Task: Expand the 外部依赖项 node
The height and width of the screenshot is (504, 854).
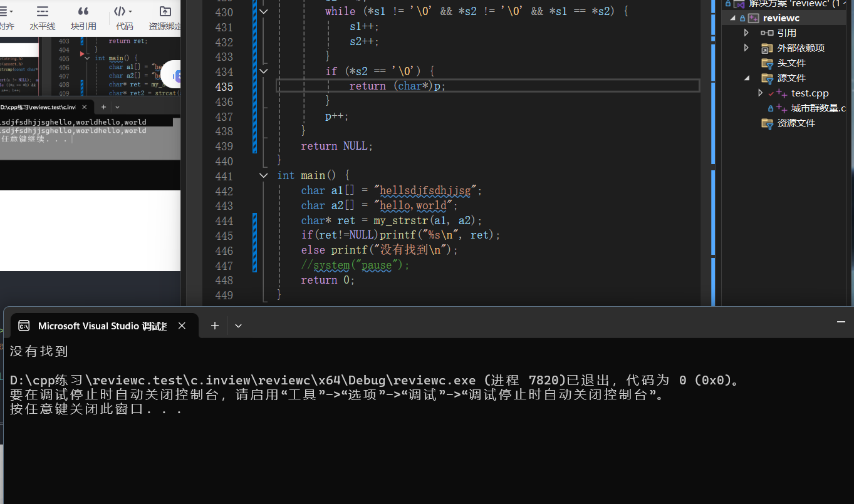Action: (x=746, y=48)
